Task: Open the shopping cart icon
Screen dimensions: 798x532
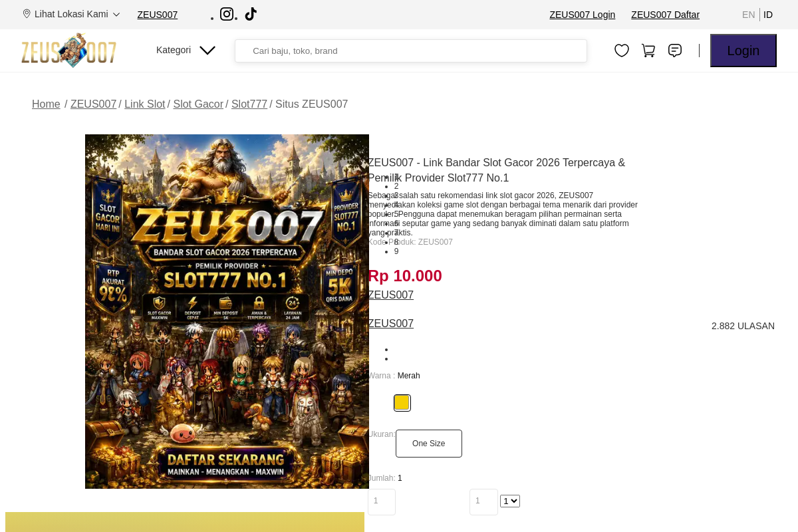Action: coord(648,51)
